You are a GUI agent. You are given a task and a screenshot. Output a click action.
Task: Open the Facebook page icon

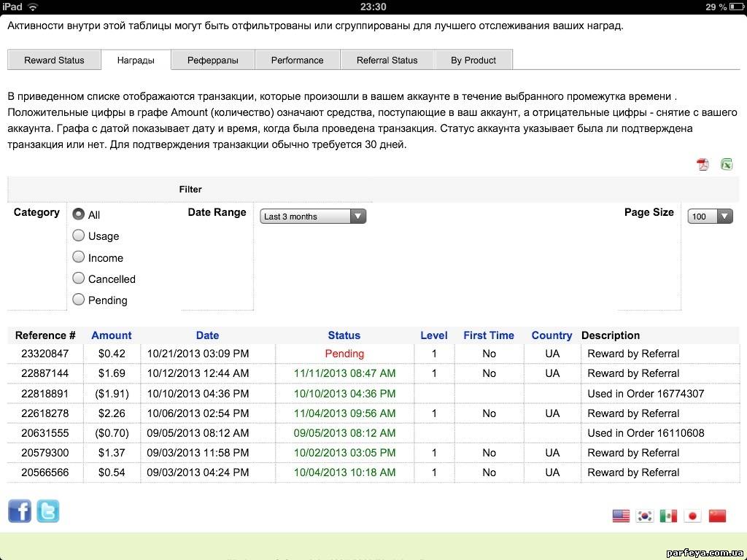tap(20, 511)
